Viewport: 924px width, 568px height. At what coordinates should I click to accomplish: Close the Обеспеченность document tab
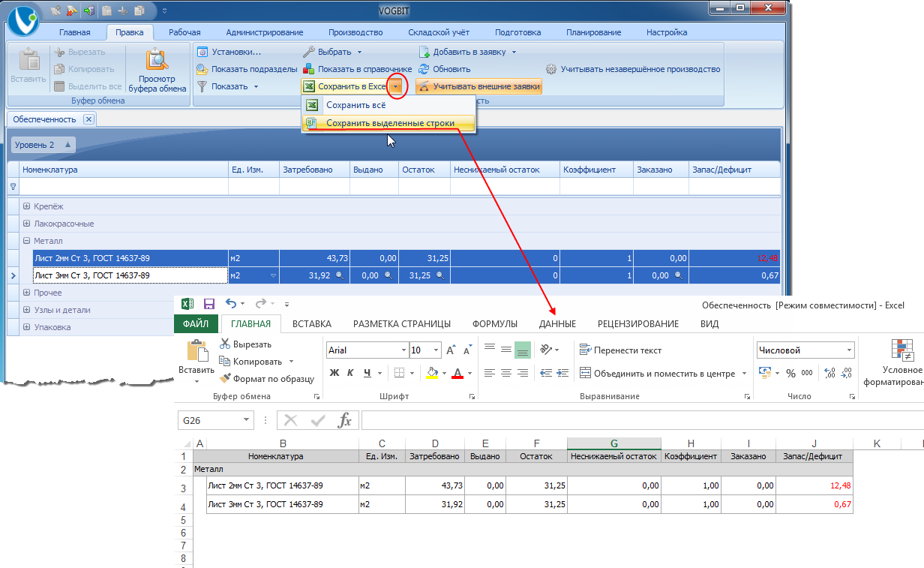coord(88,119)
